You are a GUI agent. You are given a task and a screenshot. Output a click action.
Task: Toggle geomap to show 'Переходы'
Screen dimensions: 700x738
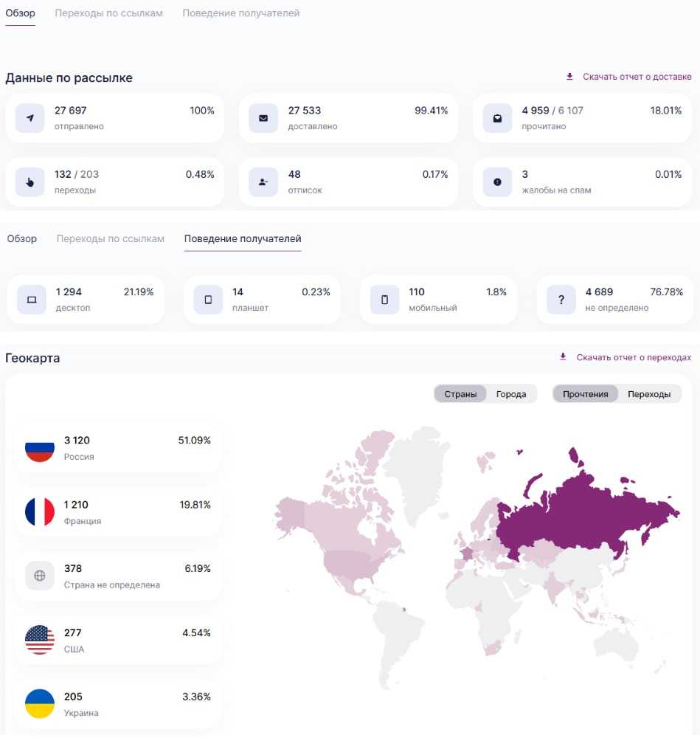pyautogui.click(x=649, y=394)
